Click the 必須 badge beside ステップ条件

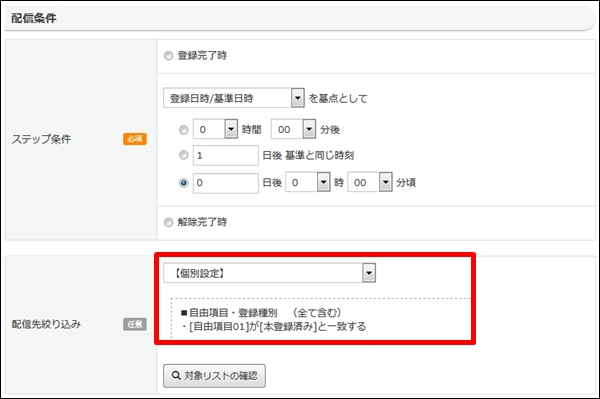(x=135, y=139)
